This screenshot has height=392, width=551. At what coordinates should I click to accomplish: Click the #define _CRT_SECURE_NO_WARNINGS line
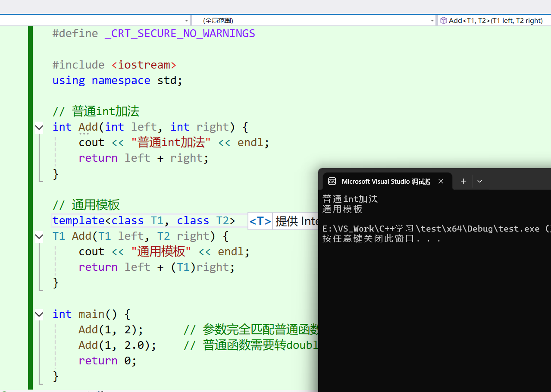(154, 34)
